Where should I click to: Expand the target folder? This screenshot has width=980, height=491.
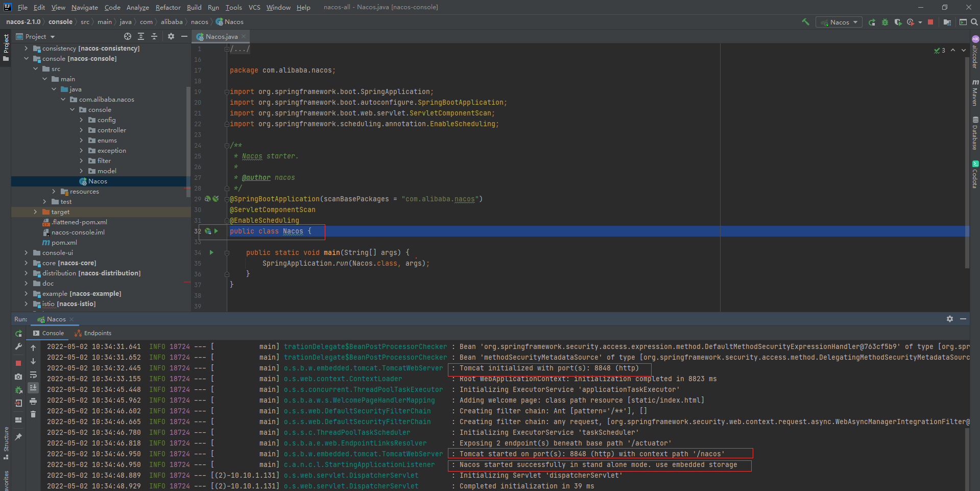click(x=35, y=212)
